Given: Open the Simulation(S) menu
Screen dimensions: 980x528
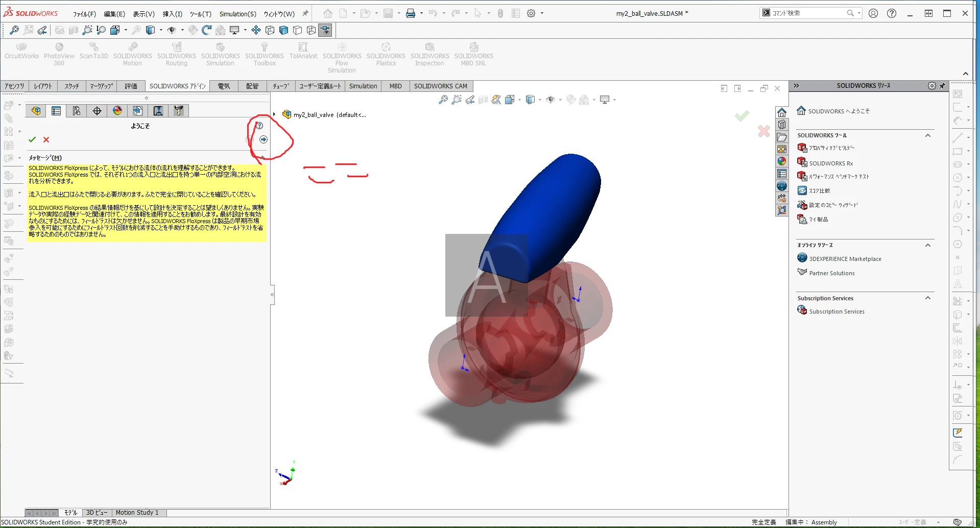Looking at the screenshot, I should pos(238,14).
